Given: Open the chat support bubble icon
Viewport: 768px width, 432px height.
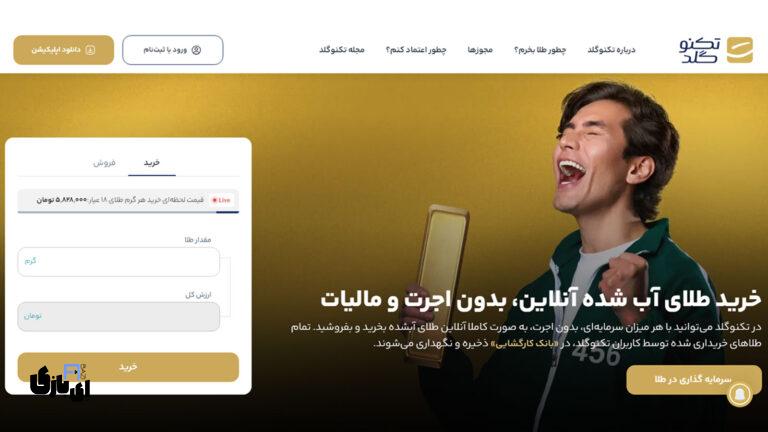Looking at the screenshot, I should 740,393.
